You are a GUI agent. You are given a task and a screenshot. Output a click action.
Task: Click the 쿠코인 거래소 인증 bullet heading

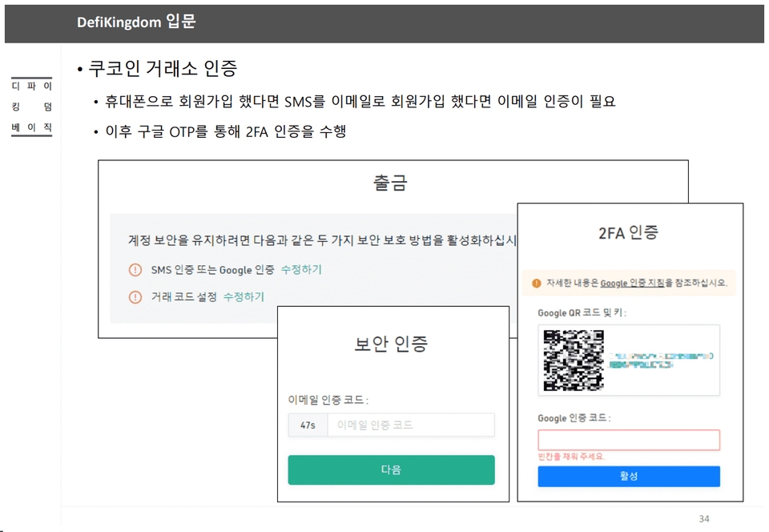click(163, 70)
